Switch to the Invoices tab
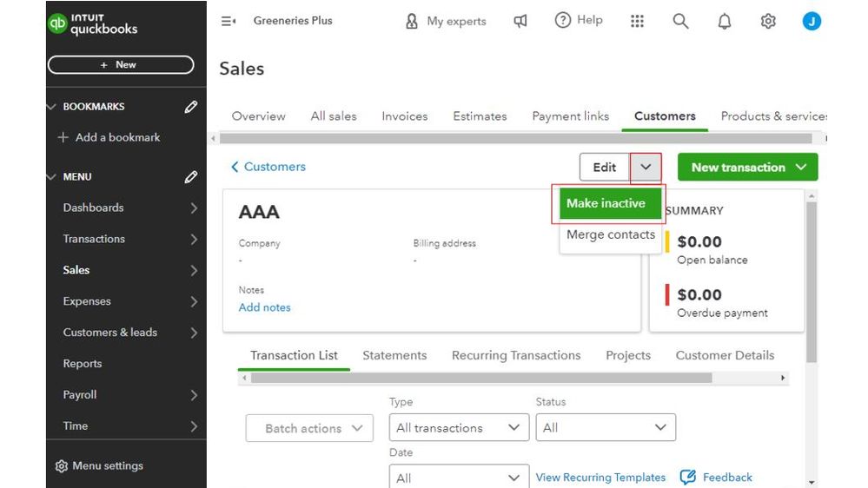This screenshot has width=868, height=488. point(404,116)
